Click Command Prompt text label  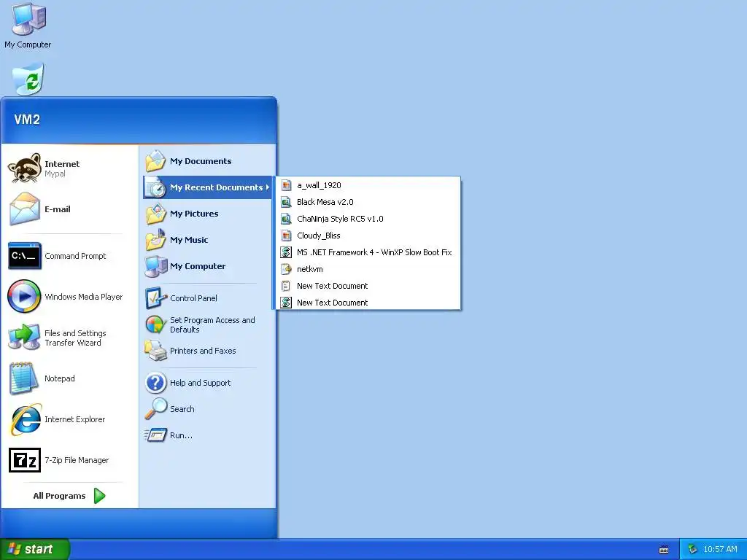click(75, 256)
